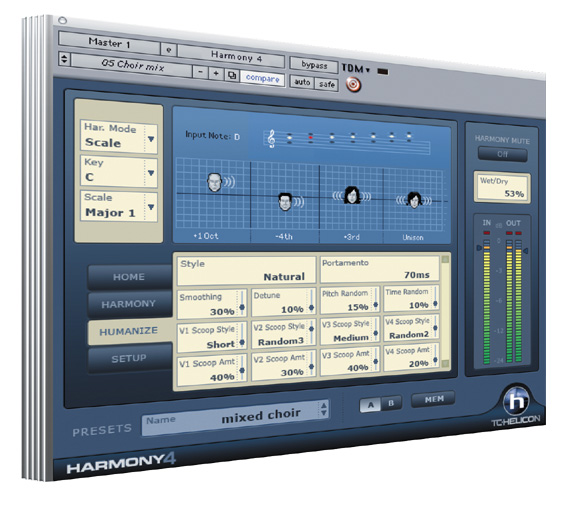Adjust the Detune slider handle
Image resolution: width=567 pixels, height=509 pixels.
(x=311, y=308)
